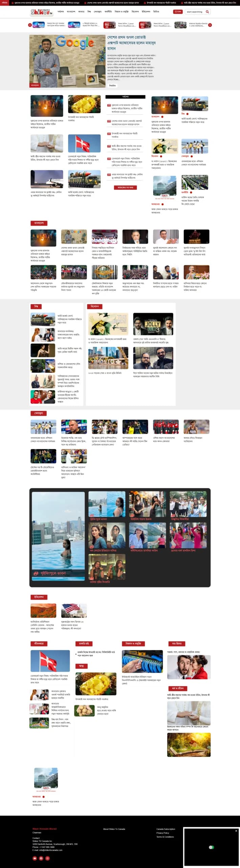240x868 pixels.
Task: Open the কানাডা nav menu item
Action: click(x=81, y=12)
